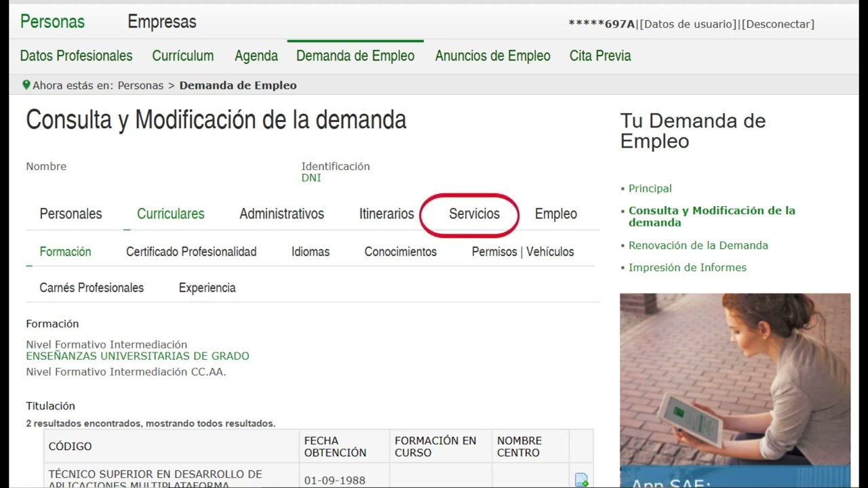Select Demanda de Empleo menu
The image size is (868, 488).
point(355,56)
